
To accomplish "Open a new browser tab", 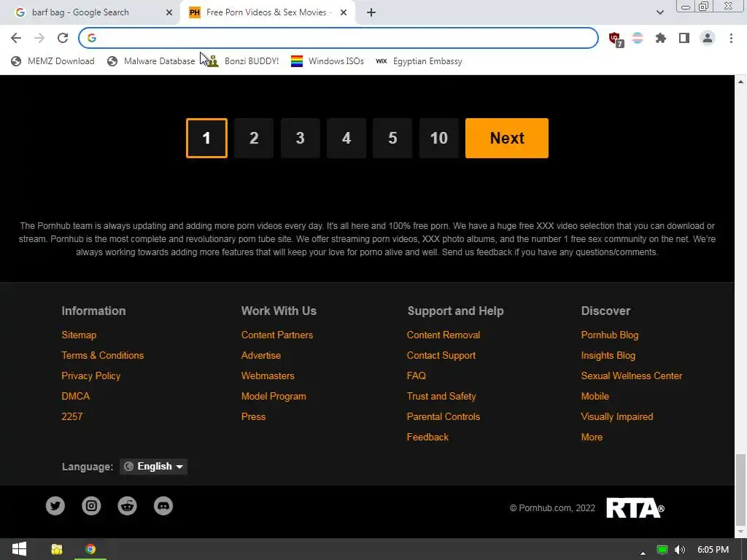I will 371,13.
